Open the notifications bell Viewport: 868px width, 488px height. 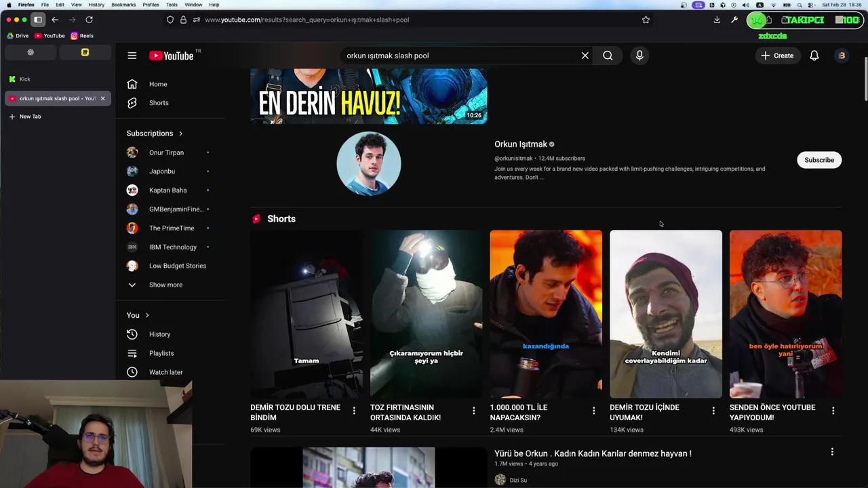[x=814, y=56]
